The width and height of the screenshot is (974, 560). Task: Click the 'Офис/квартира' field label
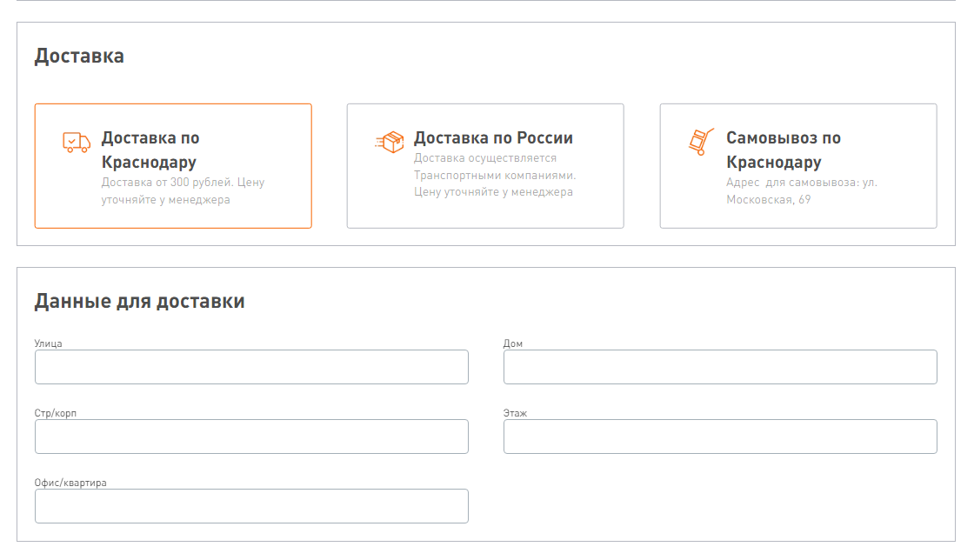[70, 483]
